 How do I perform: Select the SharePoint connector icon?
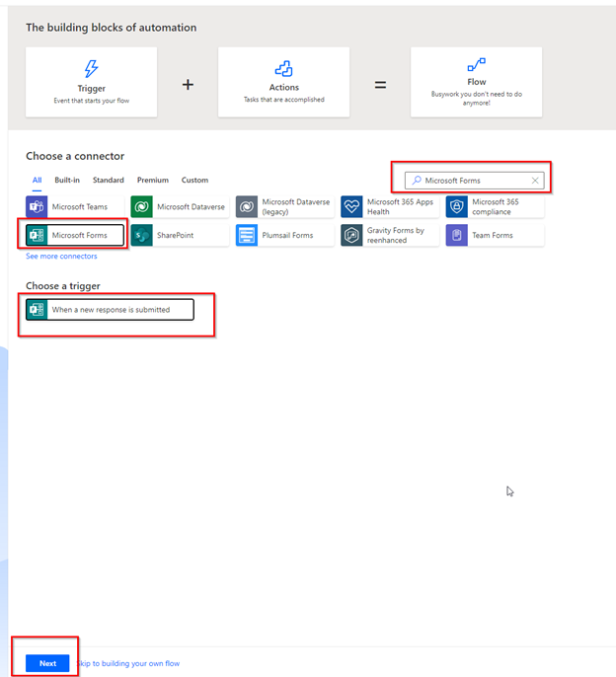point(142,235)
